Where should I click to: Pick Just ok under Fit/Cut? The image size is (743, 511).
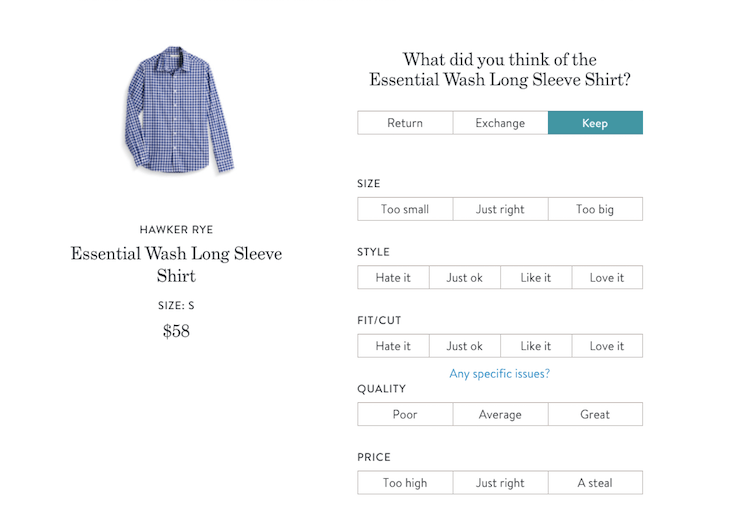[465, 346]
